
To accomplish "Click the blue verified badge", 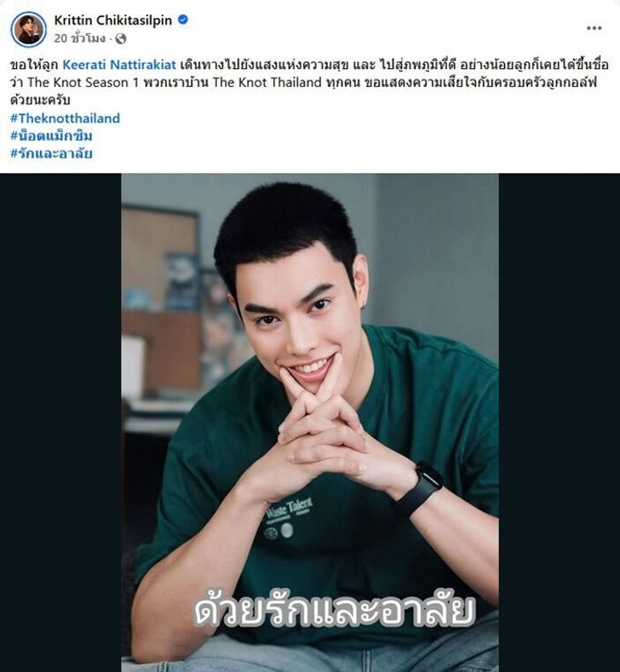I will (183, 20).
